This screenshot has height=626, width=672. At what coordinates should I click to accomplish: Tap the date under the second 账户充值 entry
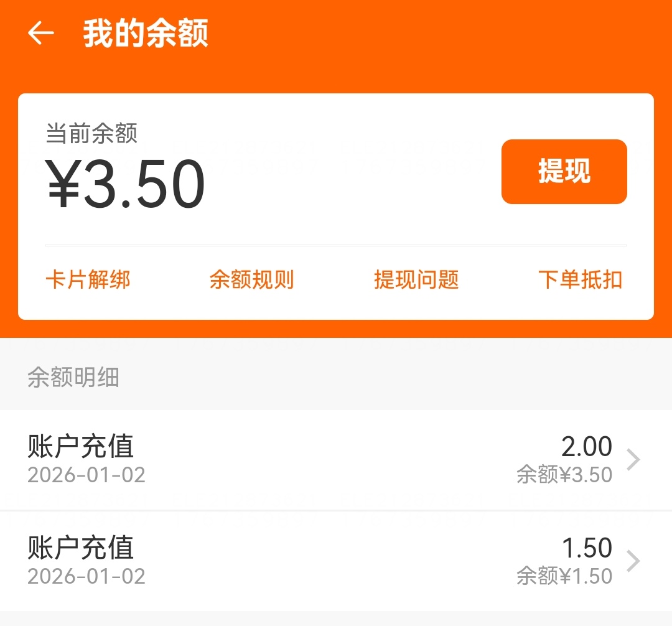pos(86,576)
